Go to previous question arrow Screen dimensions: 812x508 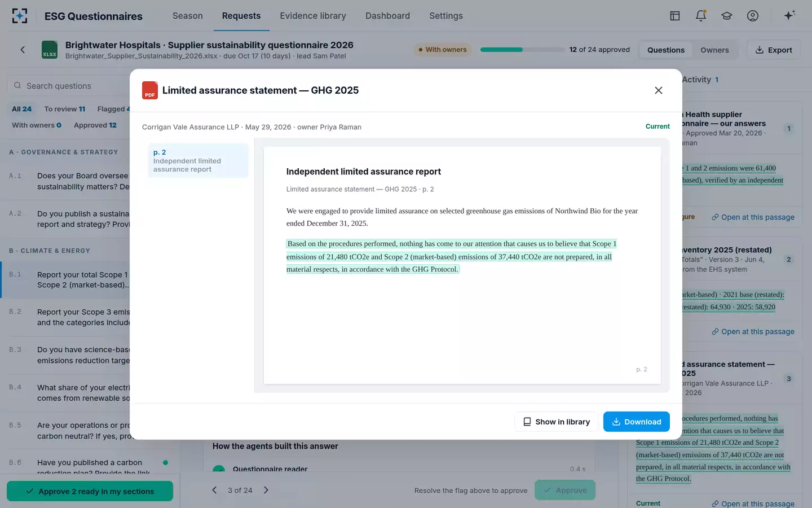coord(214,490)
